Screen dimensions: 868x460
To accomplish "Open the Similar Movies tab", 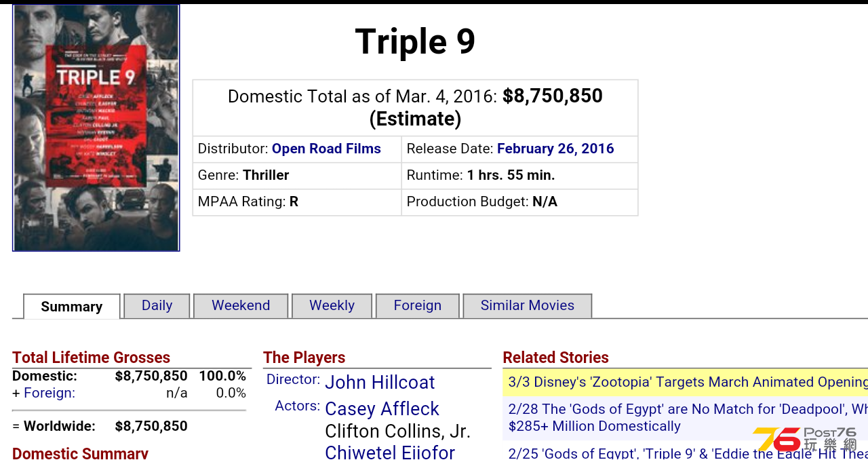I will point(528,305).
